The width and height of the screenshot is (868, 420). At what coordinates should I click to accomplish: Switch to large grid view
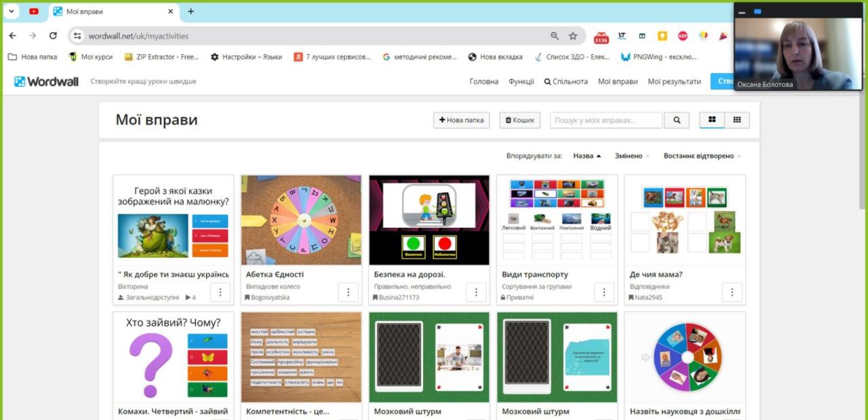tap(712, 120)
